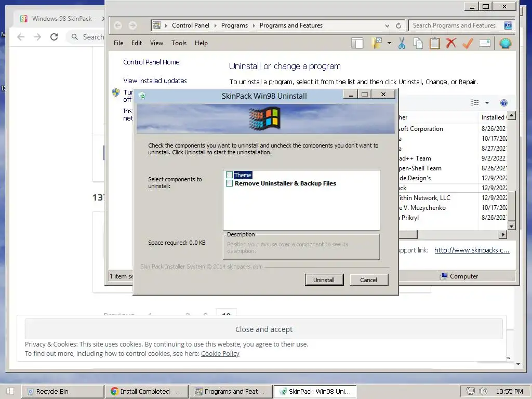Click Cancel in SkinPack uninstall dialog
Viewport: 532px width, 399px height.
coord(368,280)
